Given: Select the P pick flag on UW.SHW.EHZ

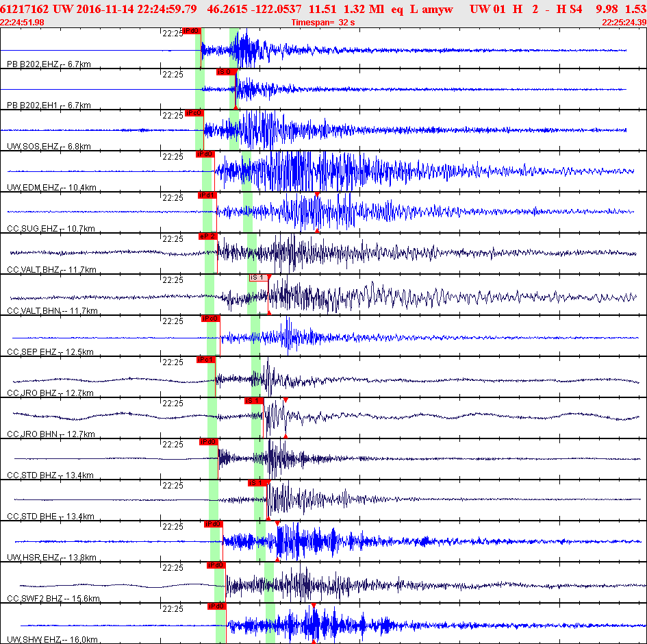Looking at the screenshot, I should click(x=216, y=606).
